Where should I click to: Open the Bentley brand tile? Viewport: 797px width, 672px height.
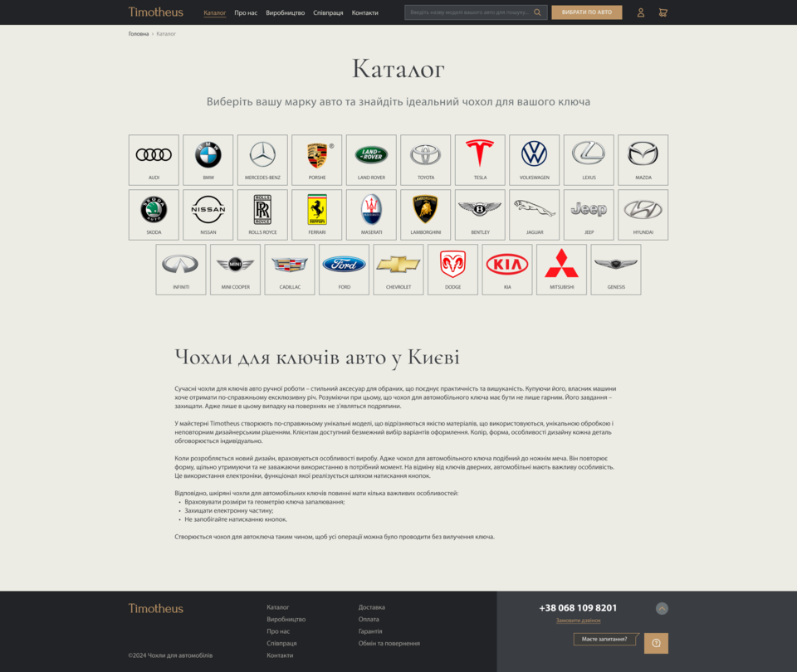pyautogui.click(x=481, y=215)
